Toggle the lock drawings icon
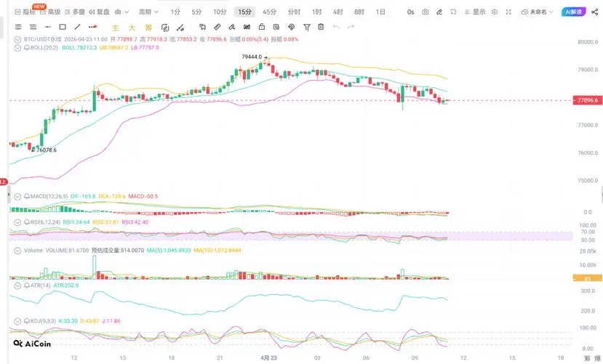 262,27
